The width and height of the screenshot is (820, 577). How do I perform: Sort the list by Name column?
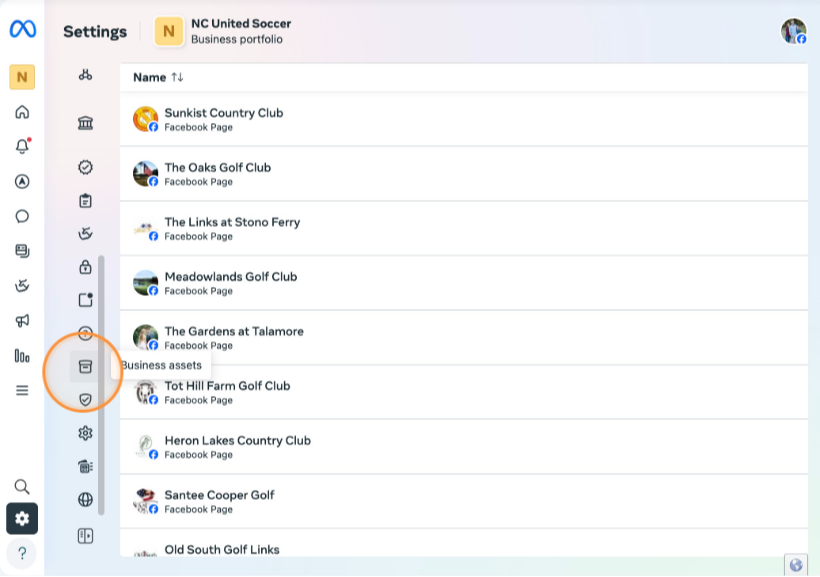coord(158,77)
